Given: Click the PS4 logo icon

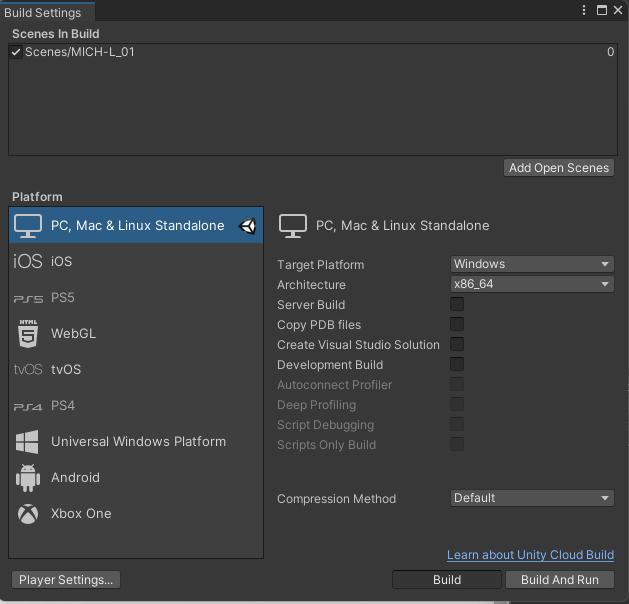Looking at the screenshot, I should [x=28, y=407].
